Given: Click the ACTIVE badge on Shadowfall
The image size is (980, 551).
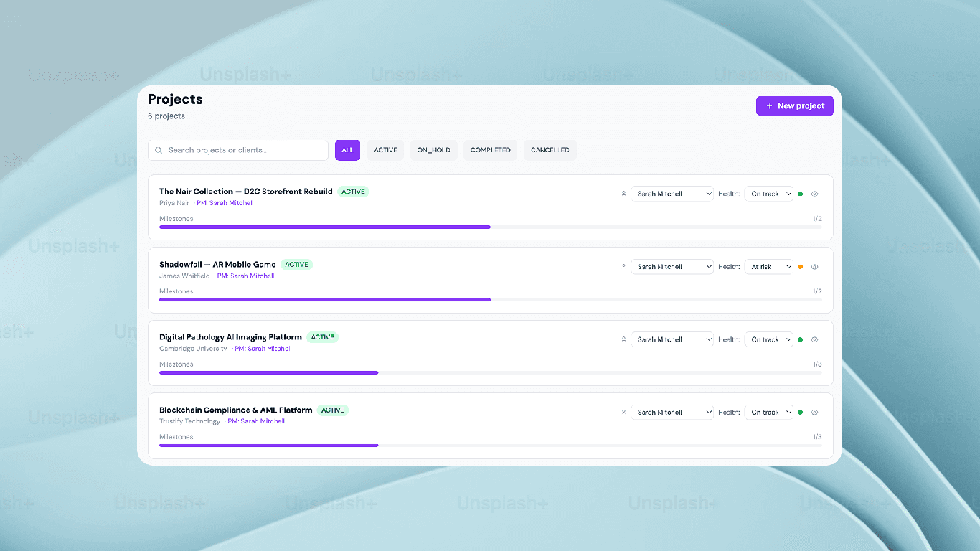Looking at the screenshot, I should (x=296, y=265).
